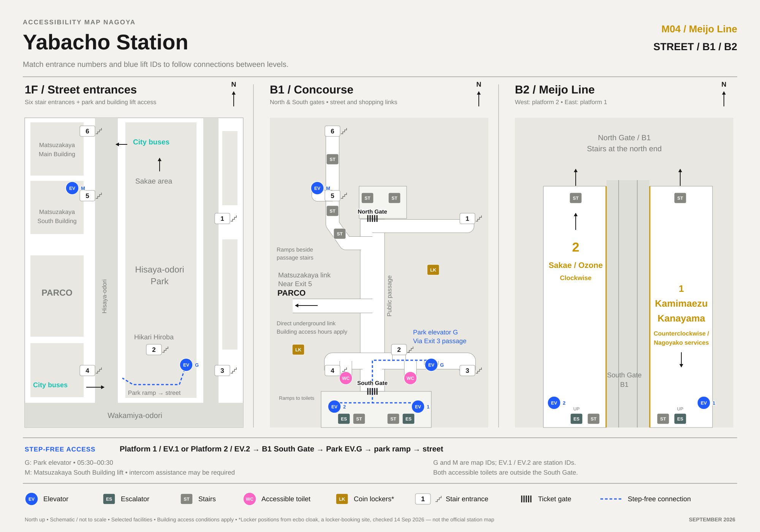Select elevator EV 1 on B2 platform 1
This screenshot has width=760, height=532.
[x=704, y=403]
